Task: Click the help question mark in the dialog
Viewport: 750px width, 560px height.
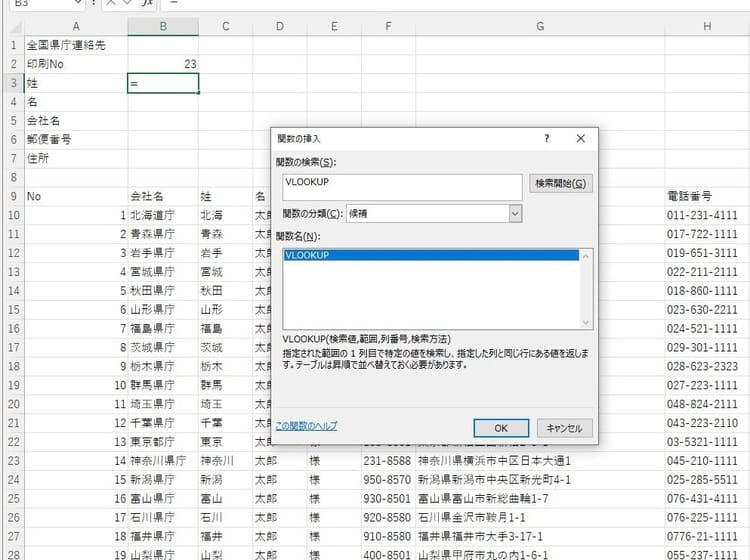Action: pos(547,138)
